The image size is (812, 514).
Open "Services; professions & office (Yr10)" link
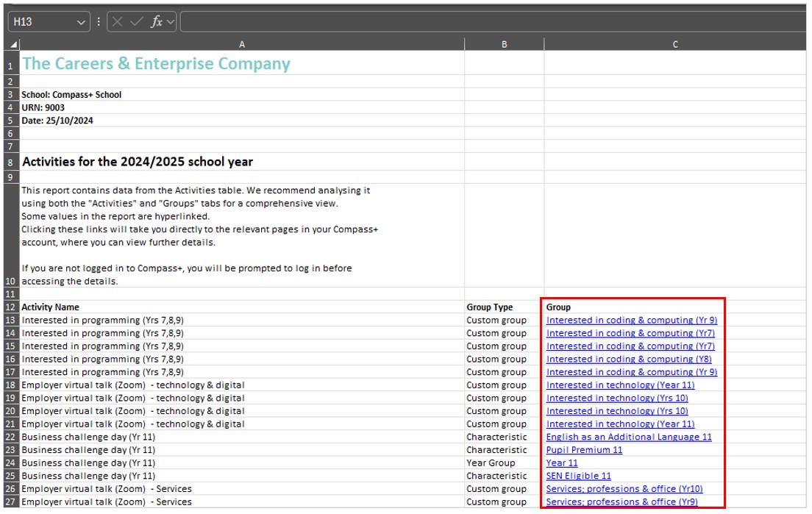pos(624,489)
